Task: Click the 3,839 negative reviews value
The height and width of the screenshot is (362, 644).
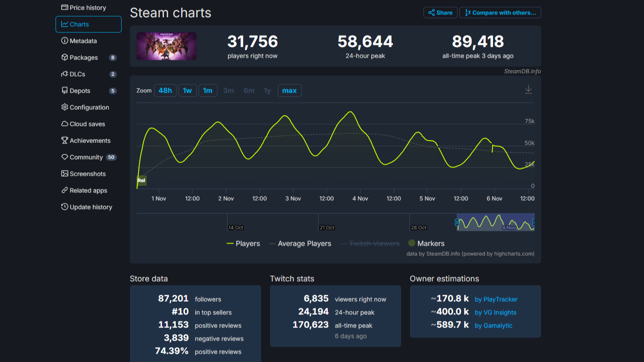Action: (x=176, y=338)
